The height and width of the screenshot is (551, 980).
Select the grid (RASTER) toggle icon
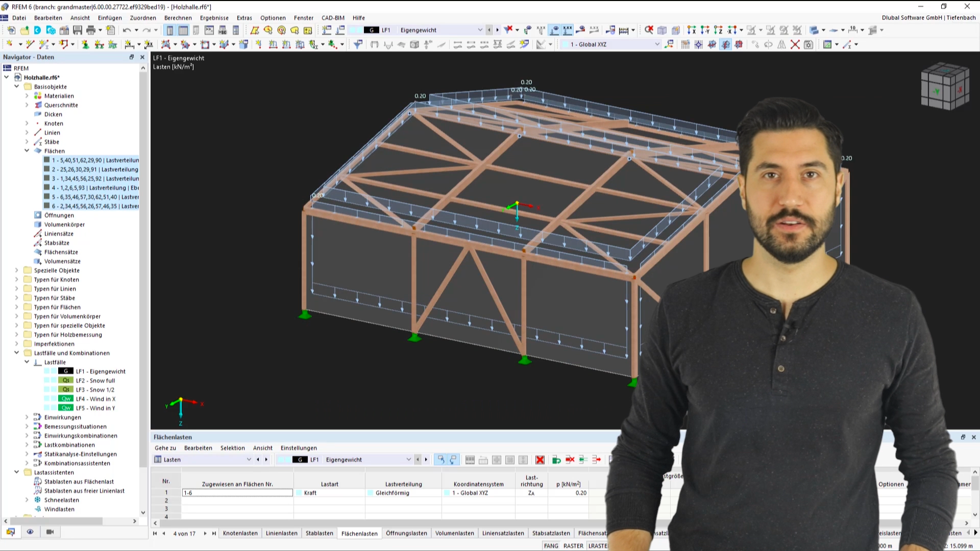point(574,545)
